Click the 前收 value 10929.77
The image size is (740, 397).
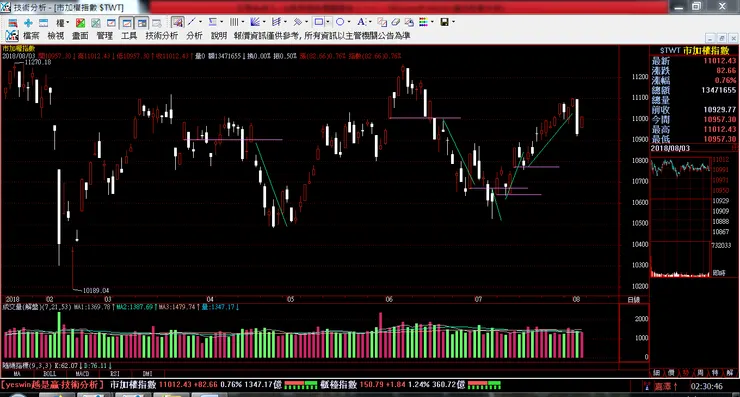coord(720,110)
